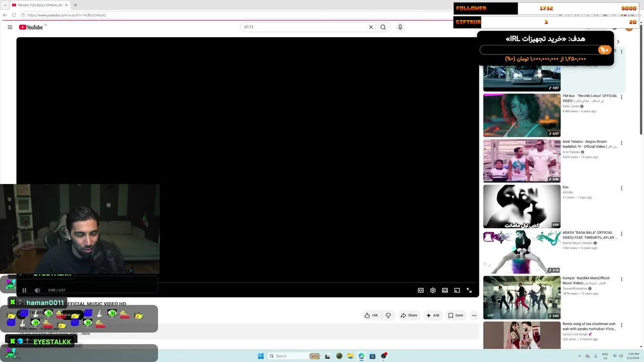Open the YouTube guide hamburger menu
644x362 pixels.
click(10, 27)
